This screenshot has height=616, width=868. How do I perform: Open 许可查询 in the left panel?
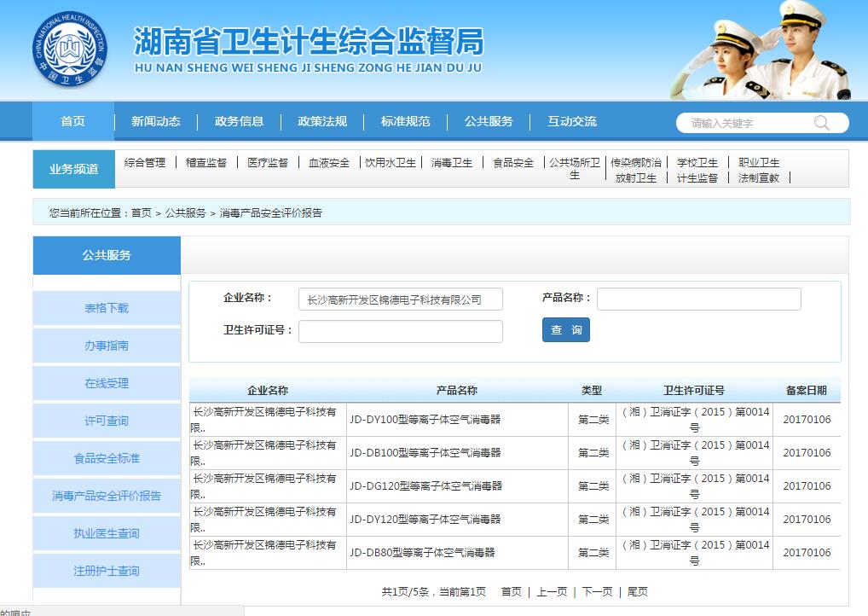click(x=106, y=421)
